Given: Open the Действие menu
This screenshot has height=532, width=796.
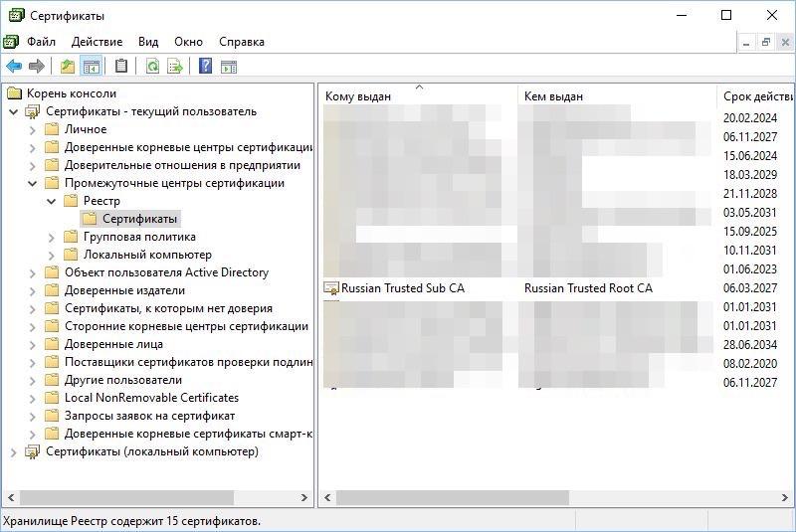Looking at the screenshot, I should (97, 42).
